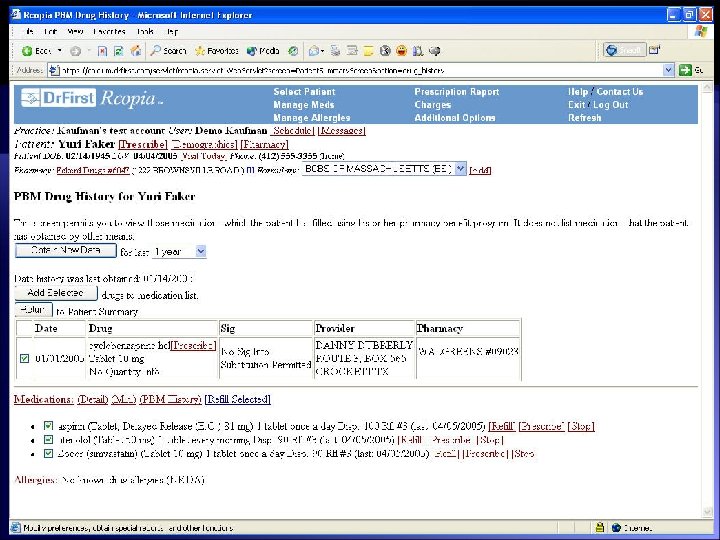
Task: Click the Print icon in toolbar
Action: [x=336, y=51]
